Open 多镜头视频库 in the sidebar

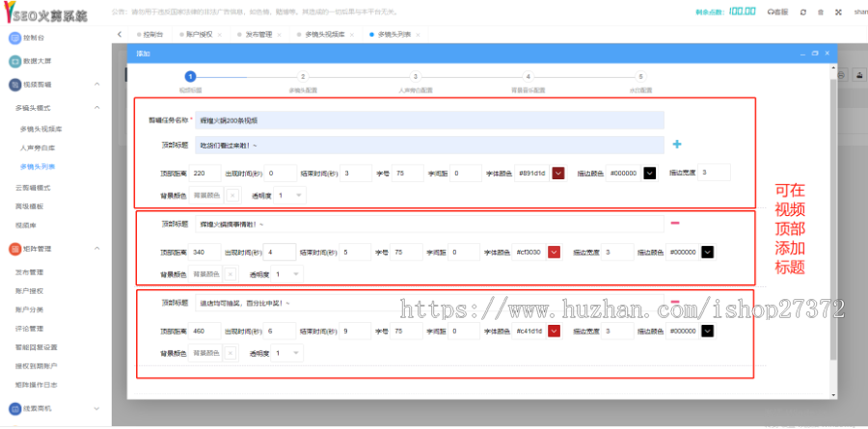point(41,129)
